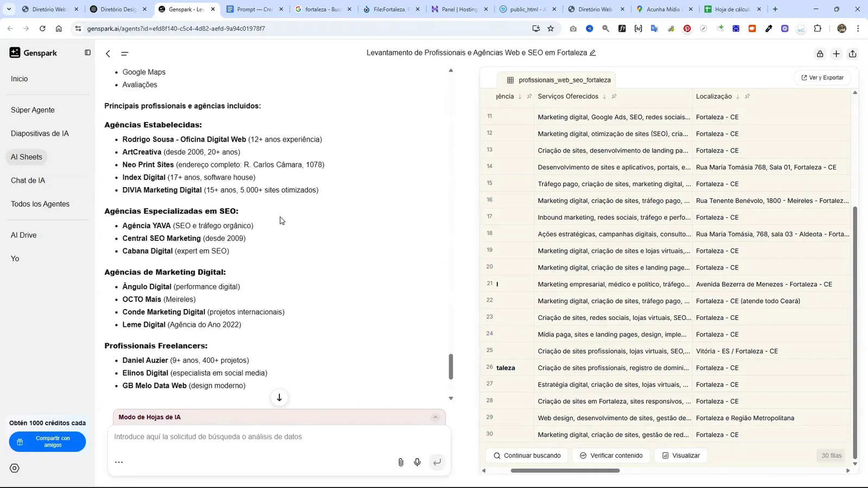Select the attach file icon in chat input
This screenshot has width=868, height=488.
point(400,462)
